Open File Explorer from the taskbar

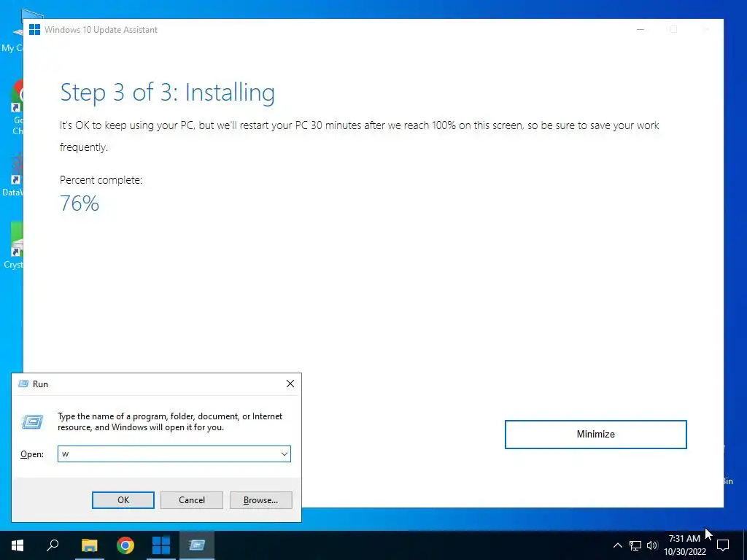pos(89,545)
